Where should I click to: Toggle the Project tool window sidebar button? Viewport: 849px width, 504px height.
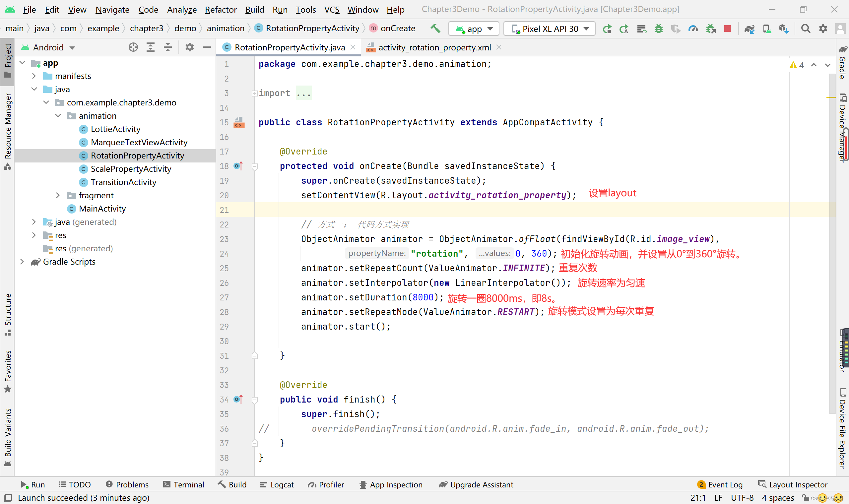point(8,59)
